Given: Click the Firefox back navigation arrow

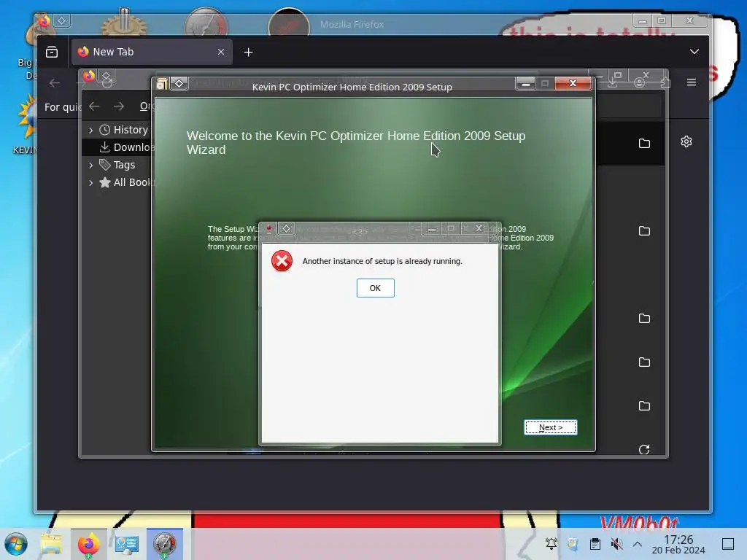Looking at the screenshot, I should [55, 83].
